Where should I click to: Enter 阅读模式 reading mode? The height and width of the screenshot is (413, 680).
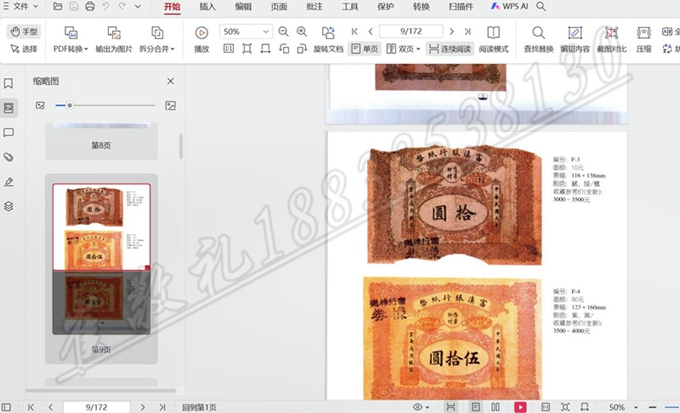(494, 39)
